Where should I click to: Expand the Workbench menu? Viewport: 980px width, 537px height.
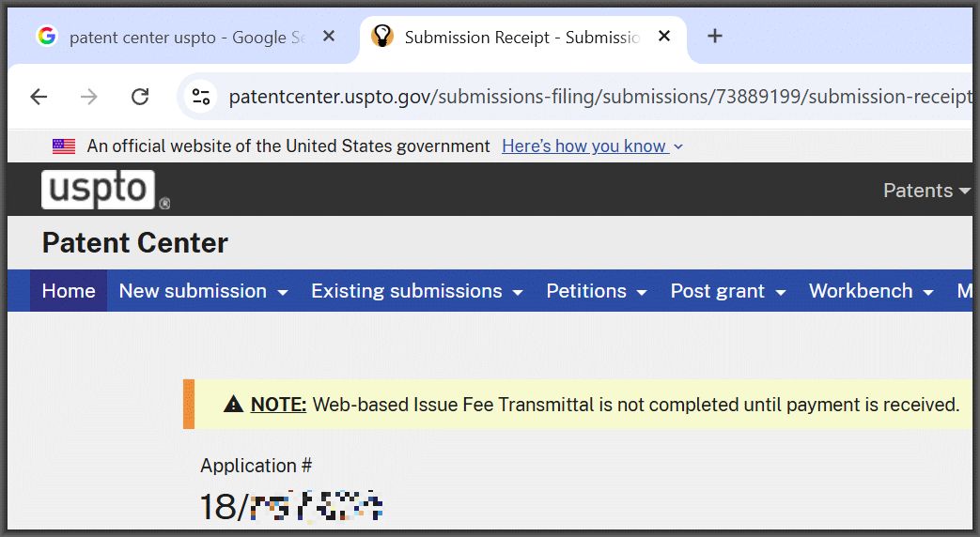[871, 291]
